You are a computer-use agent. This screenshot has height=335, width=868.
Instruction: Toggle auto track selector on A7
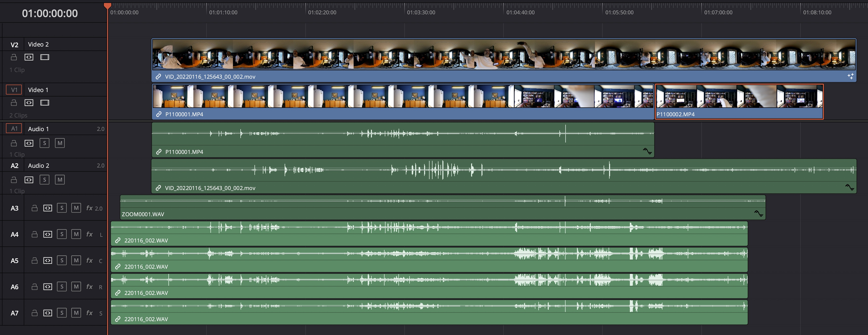pos(48,313)
